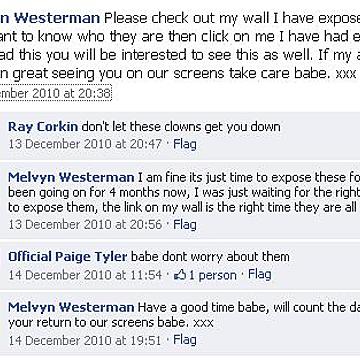Flag the comment posted at 20:56
The image size is (360, 360).
(x=185, y=224)
